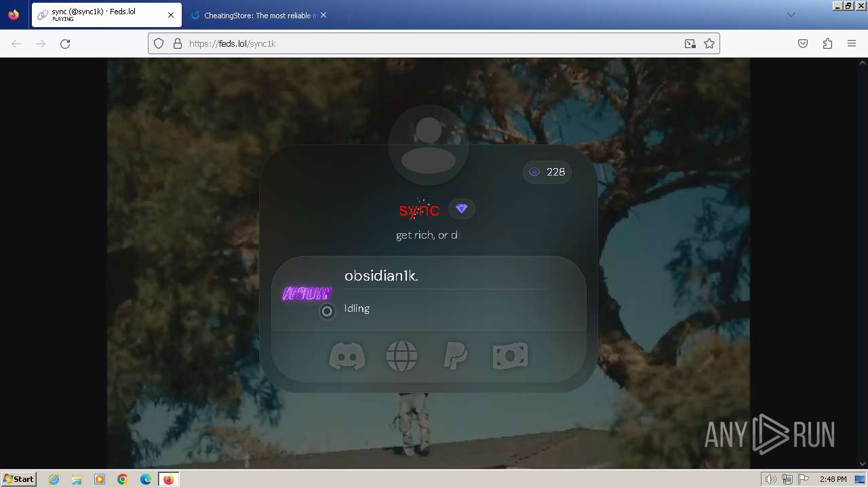The width and height of the screenshot is (868, 488).
Task: Close the sync Feds.lol tab
Action: (171, 15)
